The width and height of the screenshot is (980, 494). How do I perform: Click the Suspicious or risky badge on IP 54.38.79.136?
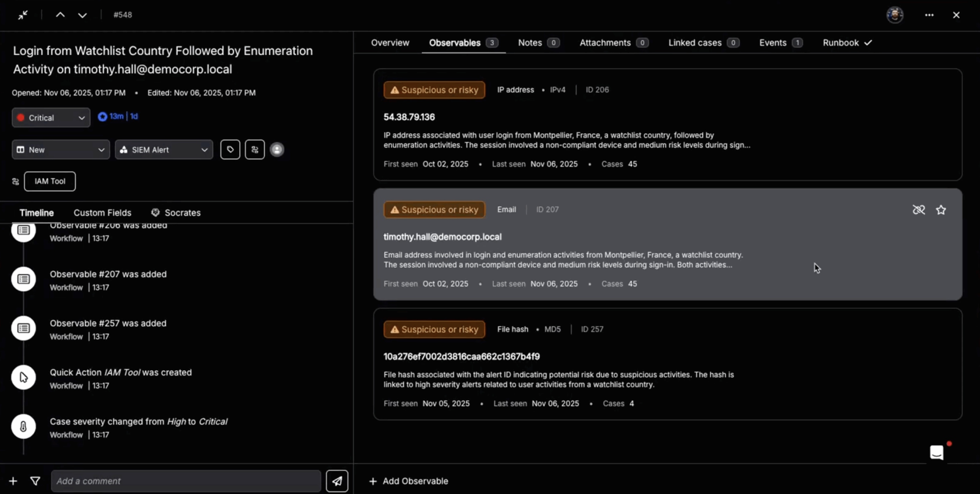pos(434,90)
